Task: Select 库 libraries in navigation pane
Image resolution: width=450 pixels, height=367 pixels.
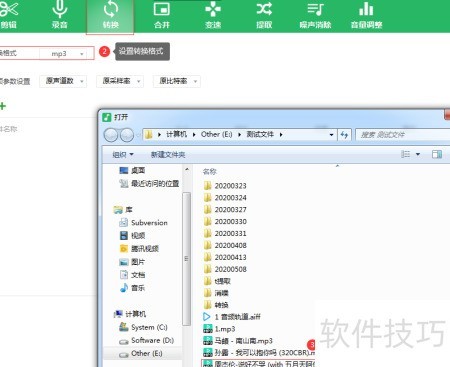Action: pyautogui.click(x=123, y=210)
